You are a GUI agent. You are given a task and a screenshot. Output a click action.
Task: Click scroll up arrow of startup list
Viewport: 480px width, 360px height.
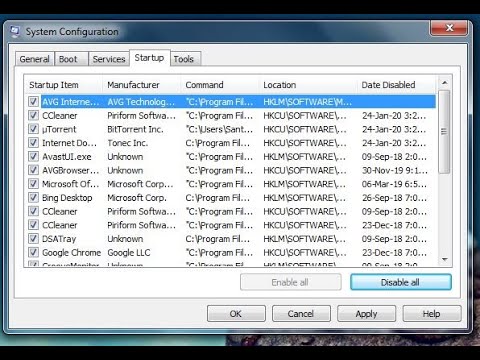pos(444,82)
